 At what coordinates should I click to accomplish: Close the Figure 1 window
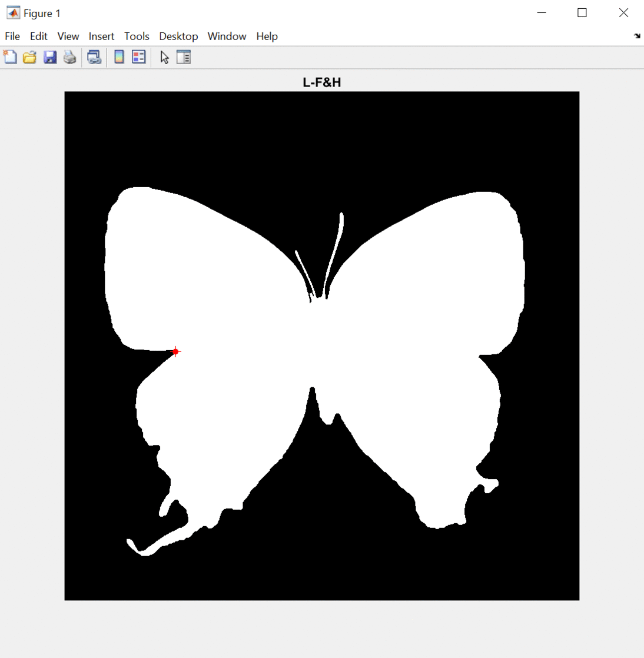(x=623, y=13)
